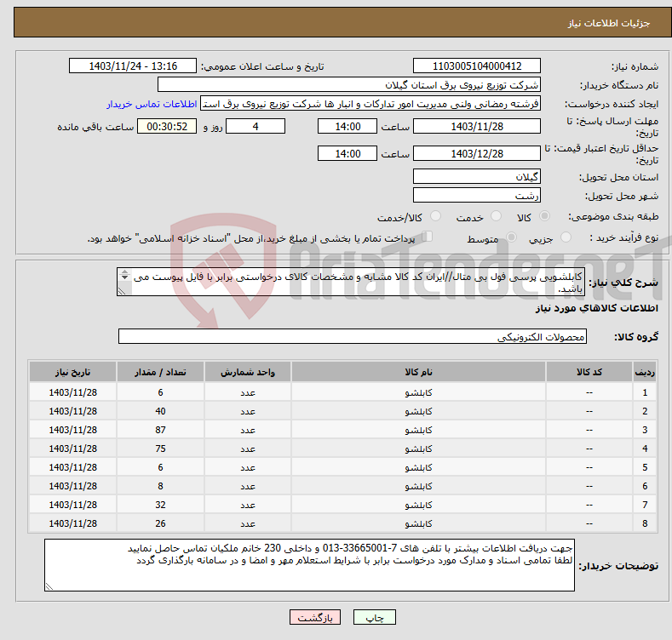Viewport: 672px width, 640px height.
Task: Click the goods group field محصولات الکترونیکی
Action: (x=353, y=337)
